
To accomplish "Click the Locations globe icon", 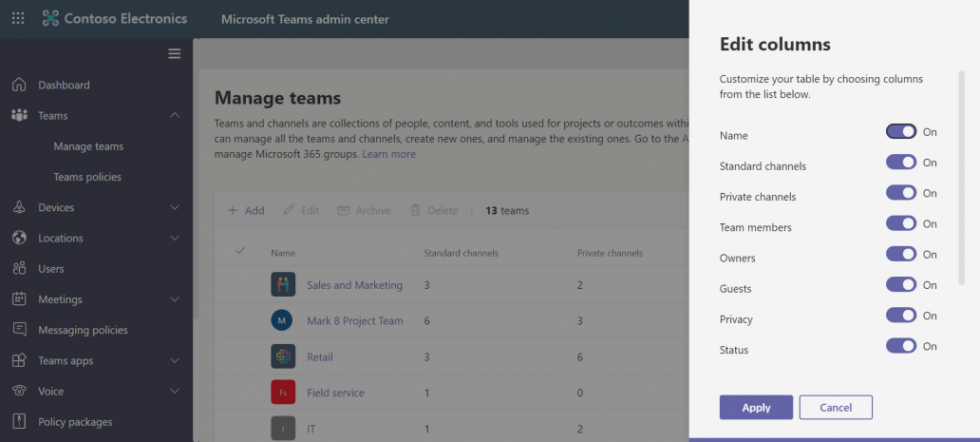I will [x=19, y=238].
